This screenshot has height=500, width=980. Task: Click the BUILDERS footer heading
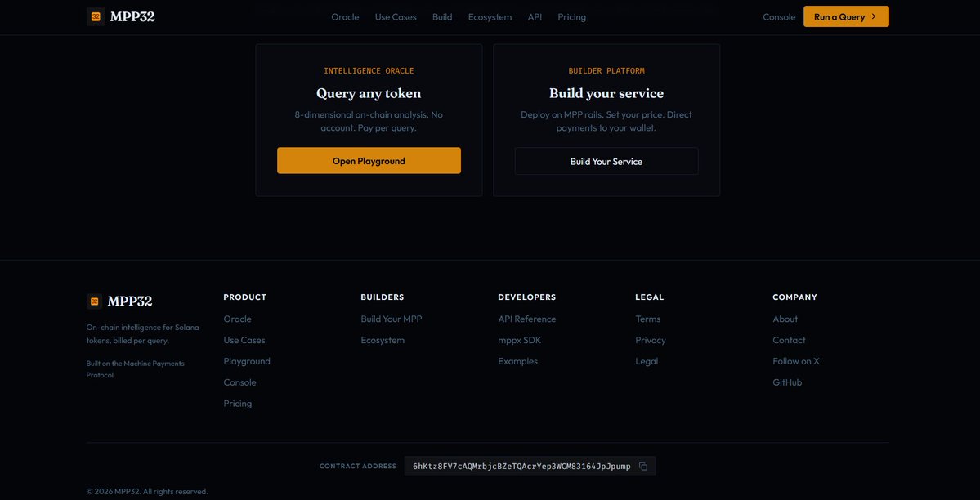(383, 297)
